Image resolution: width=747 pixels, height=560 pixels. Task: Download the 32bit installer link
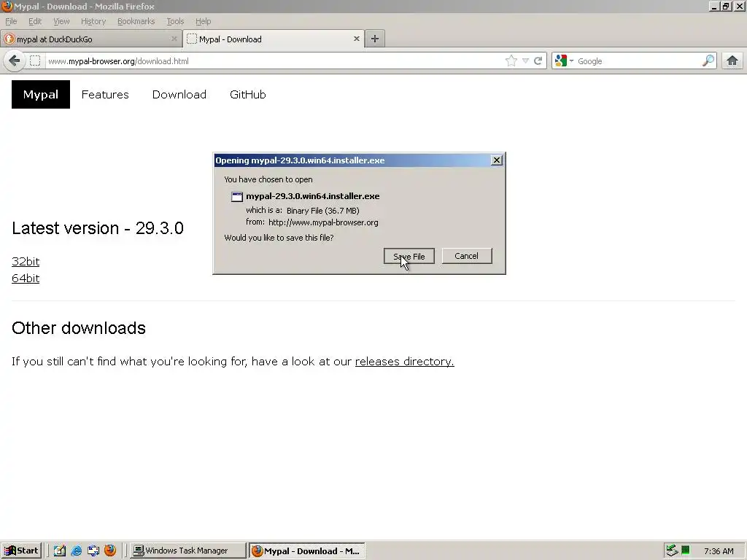click(x=26, y=262)
